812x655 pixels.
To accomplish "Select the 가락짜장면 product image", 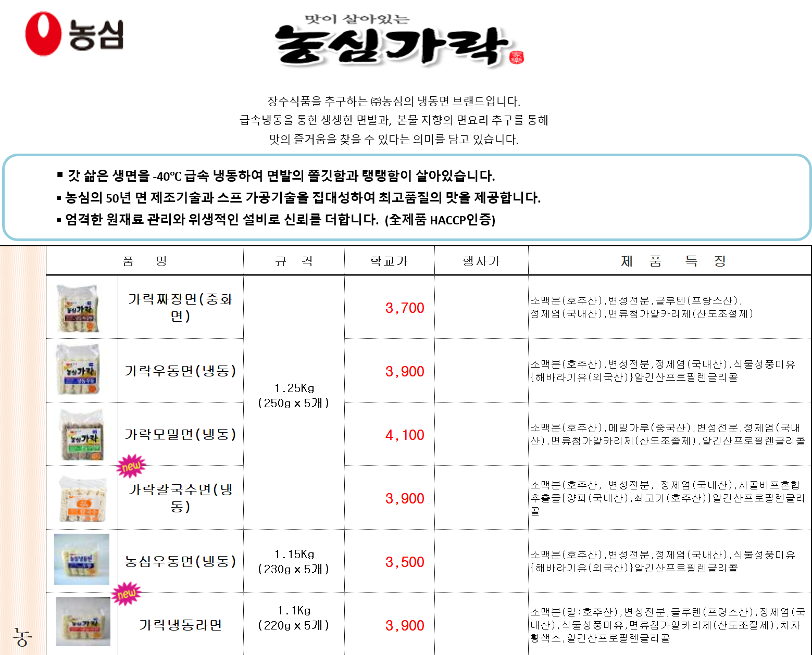I will click(x=78, y=308).
